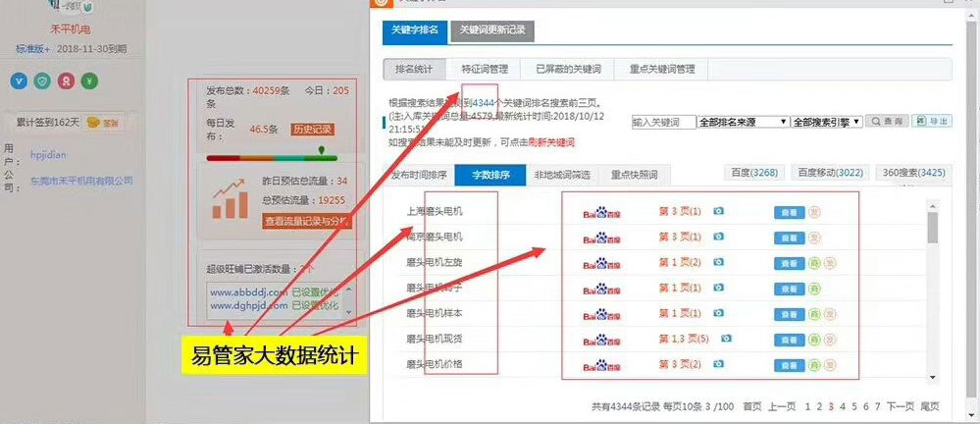Open the 全部排名来源 dropdown
The image size is (980, 424).
[743, 122]
